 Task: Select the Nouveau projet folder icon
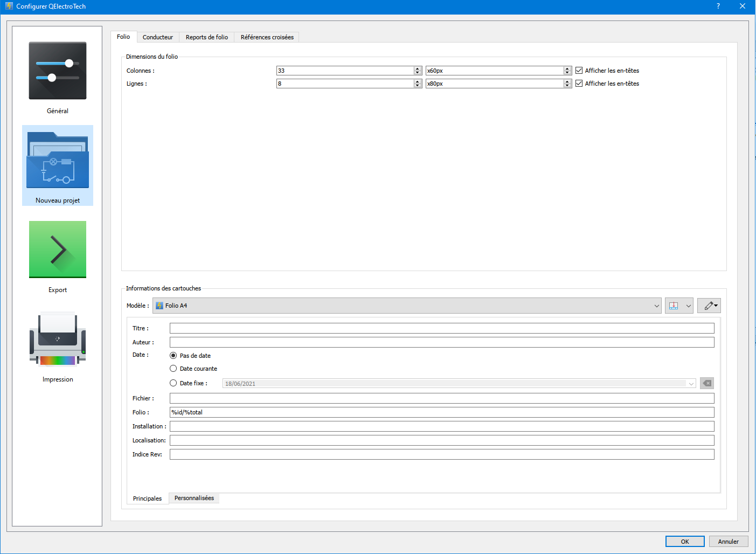pos(58,160)
